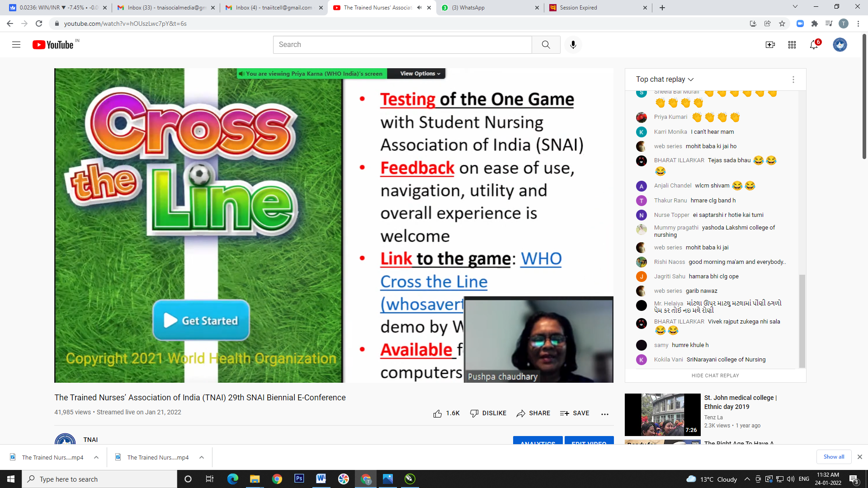868x488 pixels.
Task: Switch to Inbox (4) Gmail tab
Action: (x=274, y=8)
